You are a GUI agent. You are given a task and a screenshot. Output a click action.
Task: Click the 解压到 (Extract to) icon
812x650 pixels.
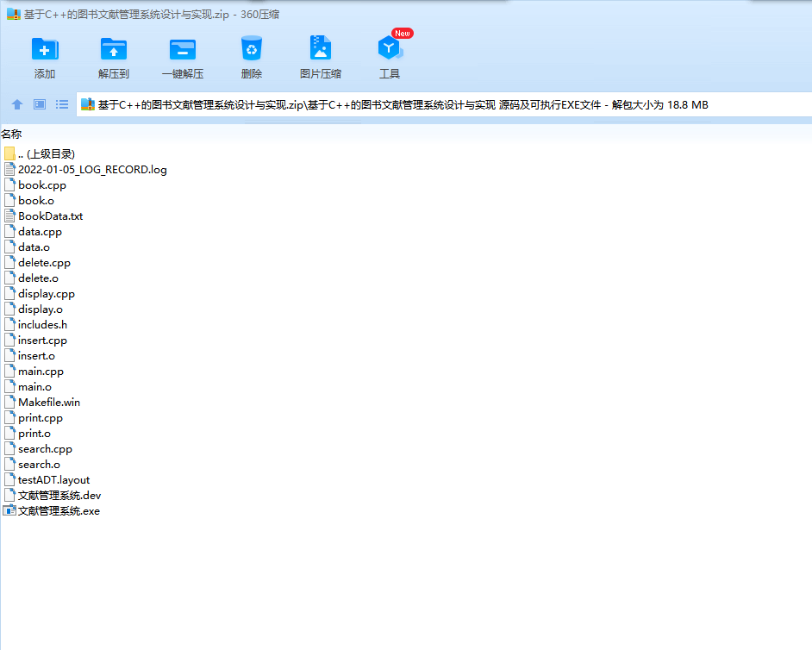[x=114, y=49]
